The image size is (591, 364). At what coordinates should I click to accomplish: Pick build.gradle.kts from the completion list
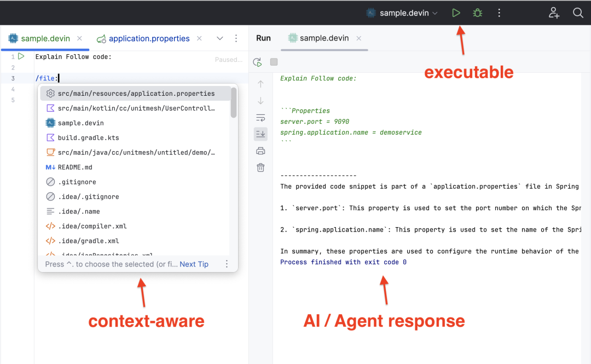point(135,138)
